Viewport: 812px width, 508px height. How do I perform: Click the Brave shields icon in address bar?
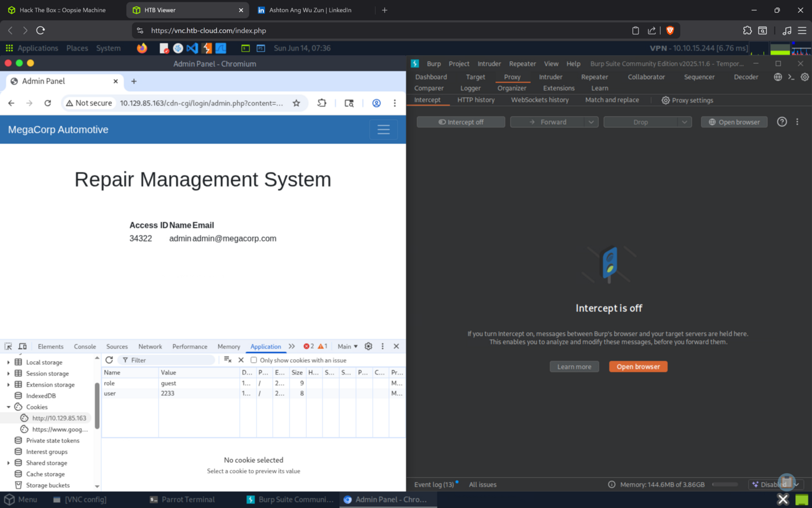coord(670,30)
